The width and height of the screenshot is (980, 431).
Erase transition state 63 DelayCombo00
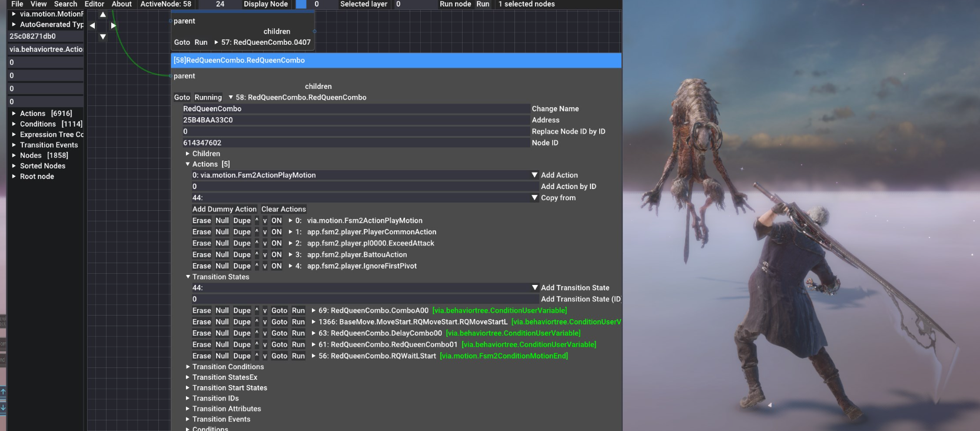coord(201,333)
